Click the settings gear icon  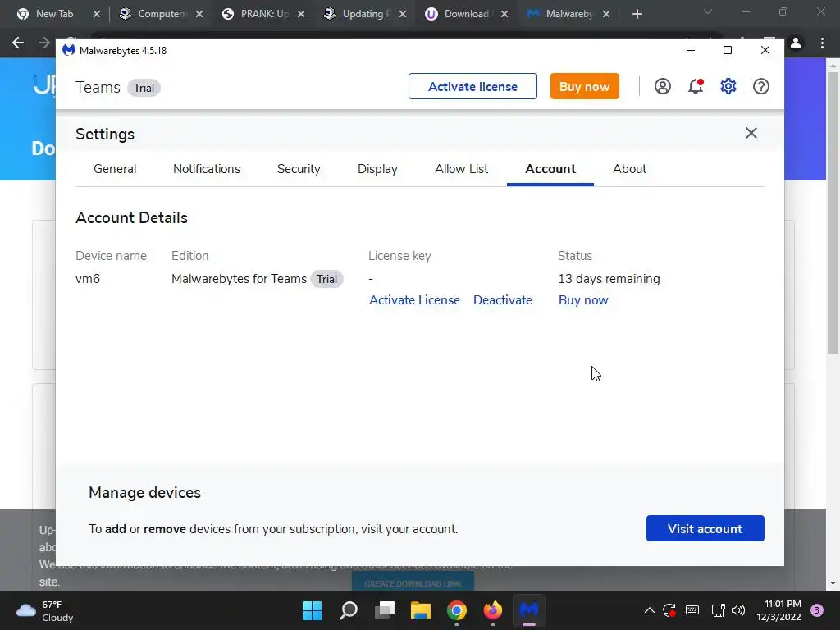(x=728, y=86)
